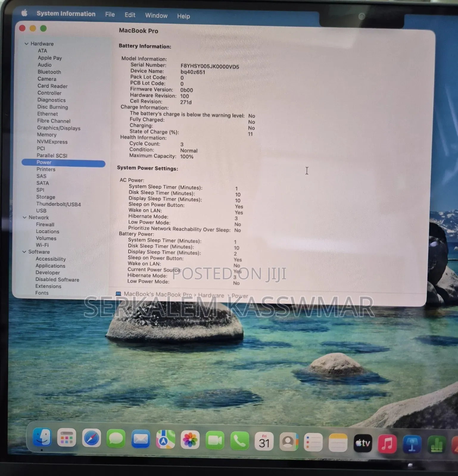Select Parallel SCSI in the sidebar
458x476 pixels.
click(x=52, y=155)
